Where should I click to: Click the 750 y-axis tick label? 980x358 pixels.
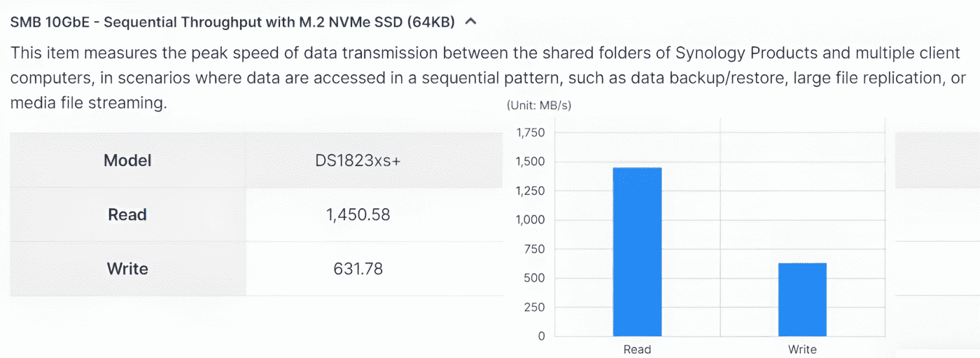click(535, 249)
